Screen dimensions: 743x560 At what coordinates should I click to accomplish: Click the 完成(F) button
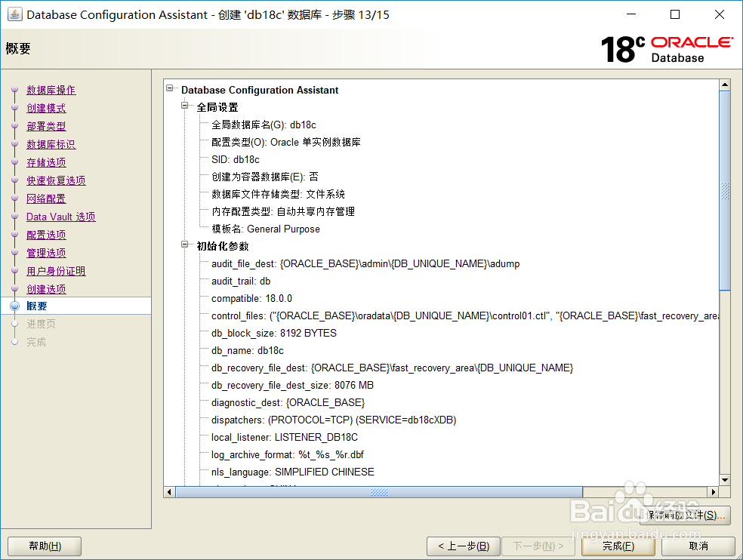tap(618, 546)
